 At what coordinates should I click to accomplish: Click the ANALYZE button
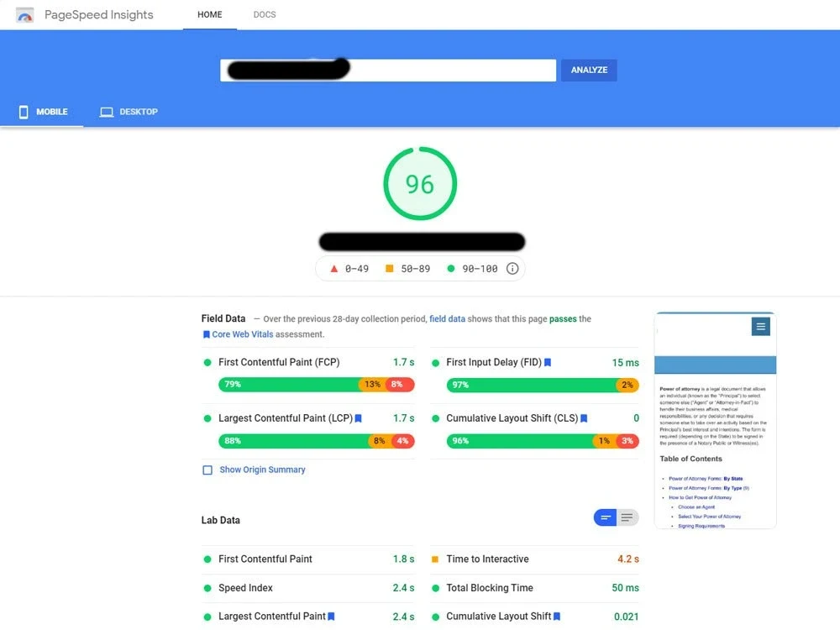[x=589, y=71]
